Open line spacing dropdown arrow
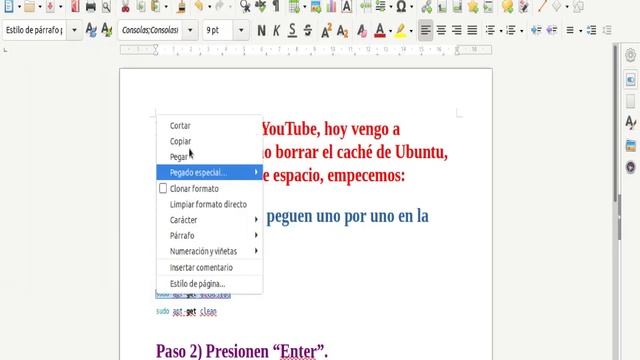This screenshot has width=640, height=360. point(580,31)
